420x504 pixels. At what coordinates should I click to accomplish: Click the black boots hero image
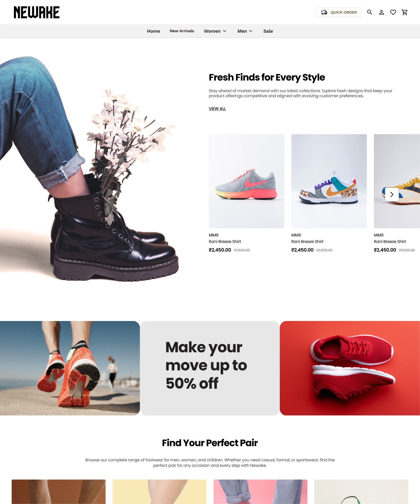tap(90, 168)
